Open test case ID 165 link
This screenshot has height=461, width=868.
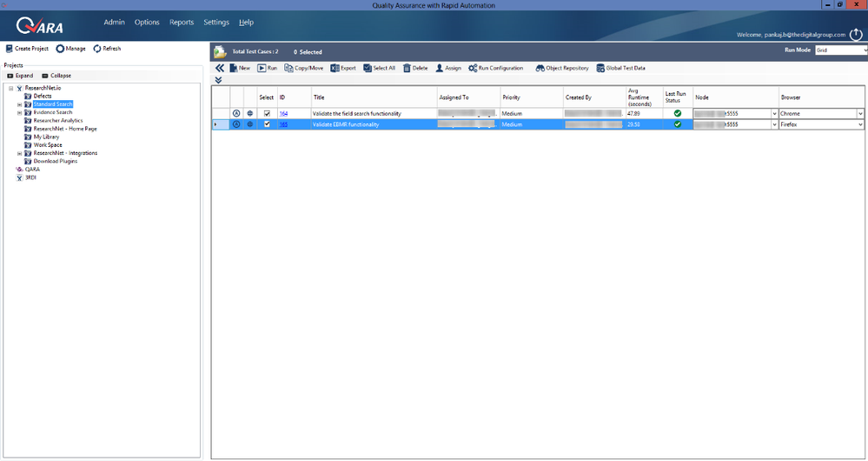tap(283, 124)
